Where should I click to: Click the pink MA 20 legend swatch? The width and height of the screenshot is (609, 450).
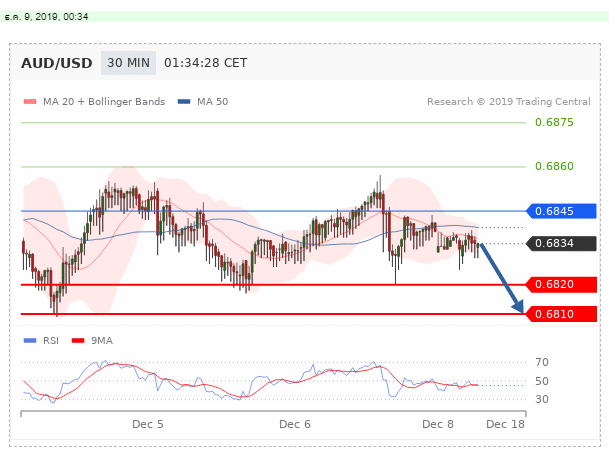click(x=30, y=102)
